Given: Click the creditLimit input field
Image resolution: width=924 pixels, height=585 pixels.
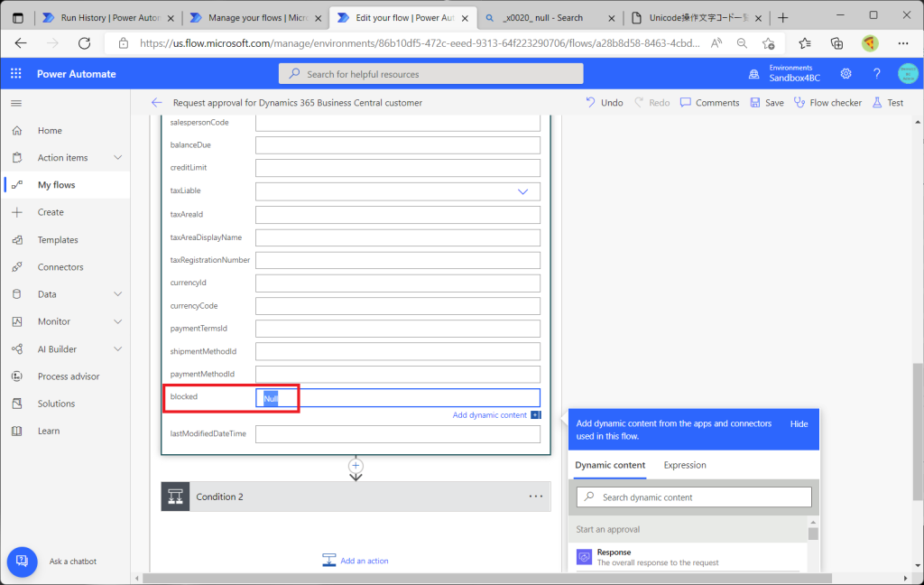Looking at the screenshot, I should (x=398, y=168).
